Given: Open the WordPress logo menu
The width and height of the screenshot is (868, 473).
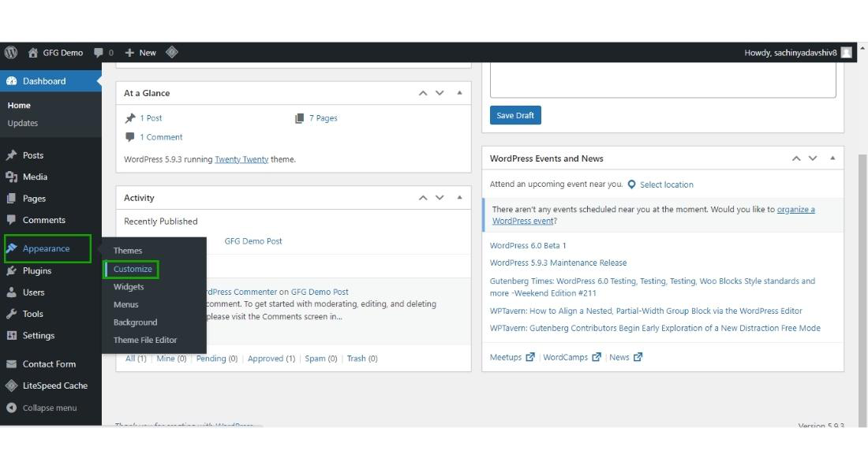Looking at the screenshot, I should pyautogui.click(x=11, y=53).
